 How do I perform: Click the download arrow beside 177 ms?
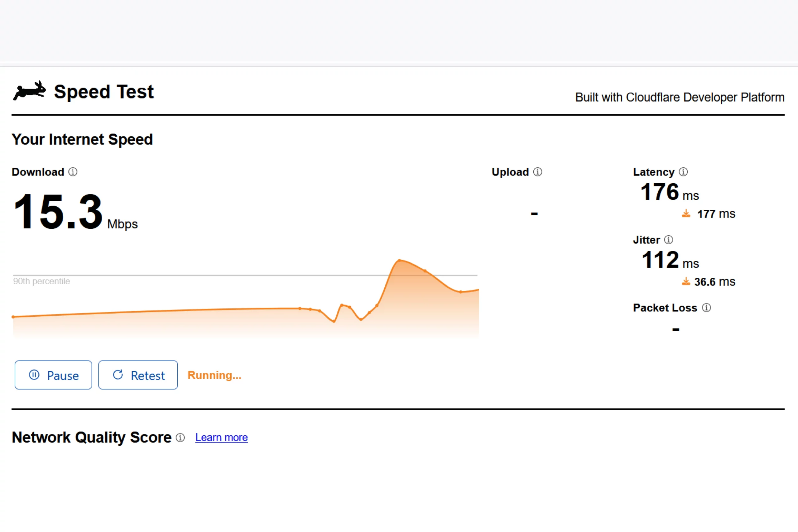686,213
